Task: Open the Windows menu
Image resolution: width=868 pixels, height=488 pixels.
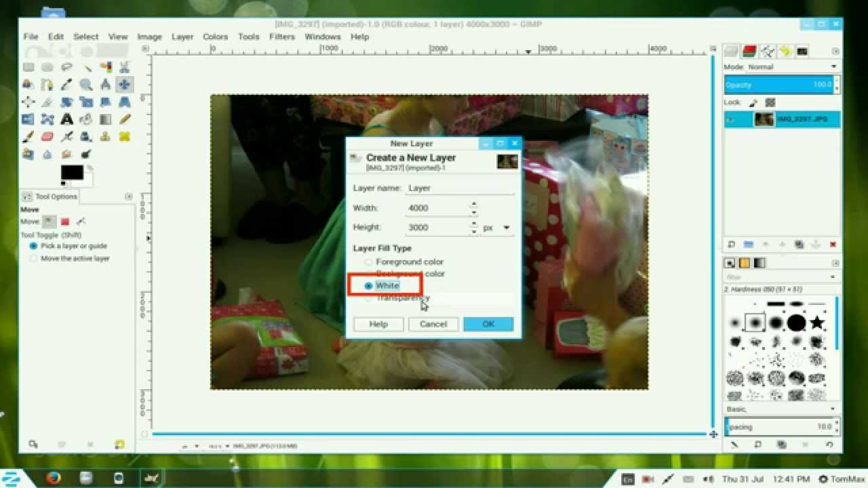Action: tap(322, 37)
